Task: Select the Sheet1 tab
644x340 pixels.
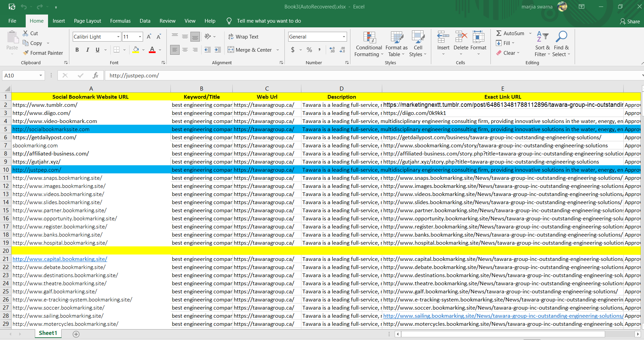Action: (x=48, y=333)
